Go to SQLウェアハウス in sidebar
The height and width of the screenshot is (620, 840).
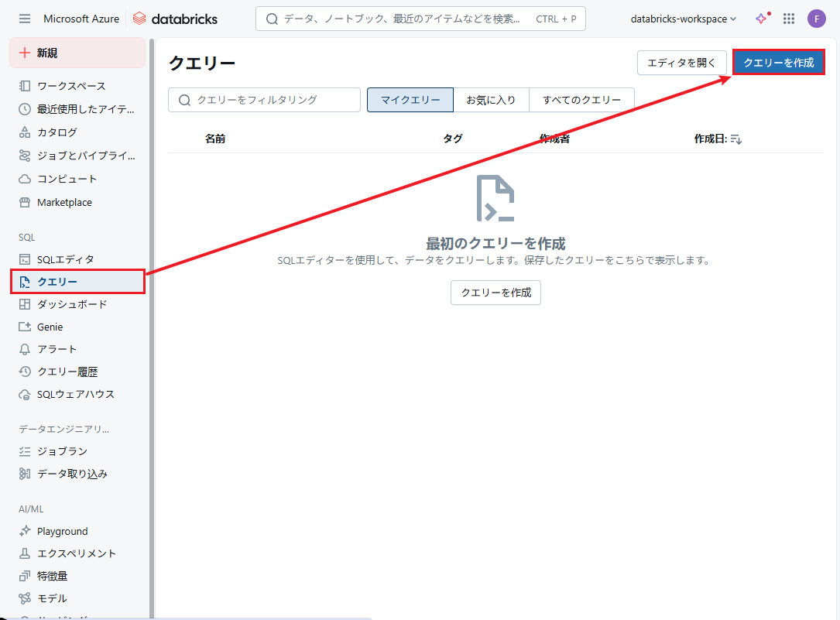[75, 394]
